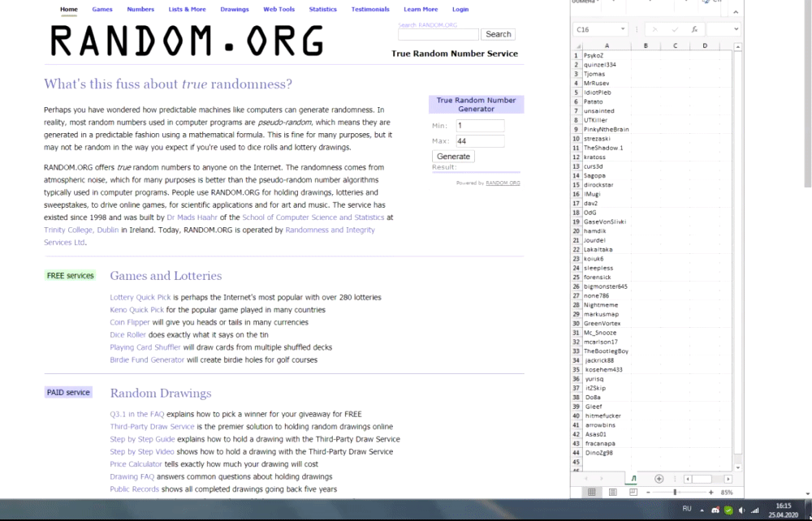
Task: Click Insert Function fx icon in Excel
Action: (x=694, y=29)
